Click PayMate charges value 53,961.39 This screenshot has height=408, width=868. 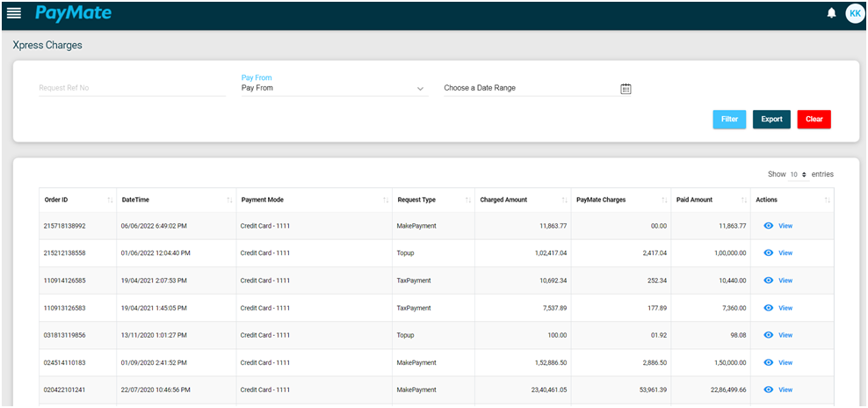(654, 390)
